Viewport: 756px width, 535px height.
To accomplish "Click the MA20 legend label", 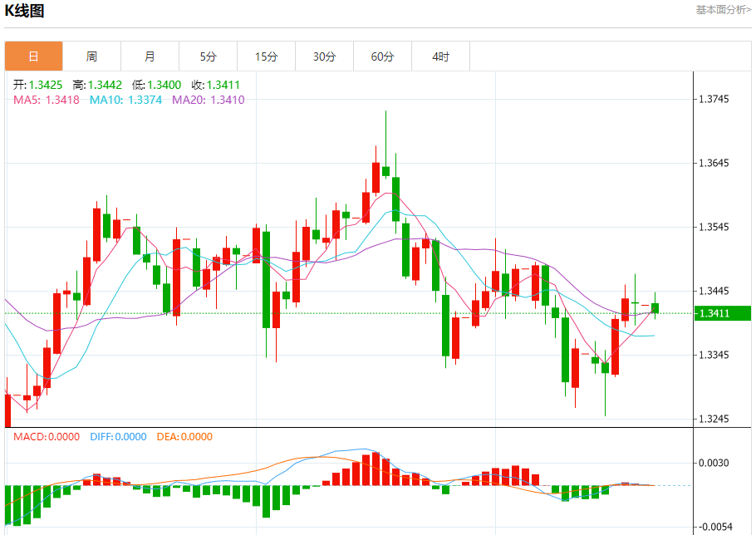I will tap(209, 100).
